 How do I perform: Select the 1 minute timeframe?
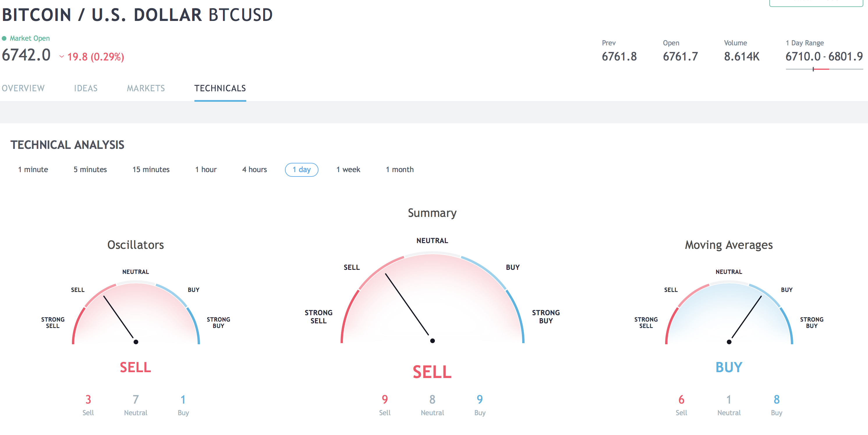[33, 169]
